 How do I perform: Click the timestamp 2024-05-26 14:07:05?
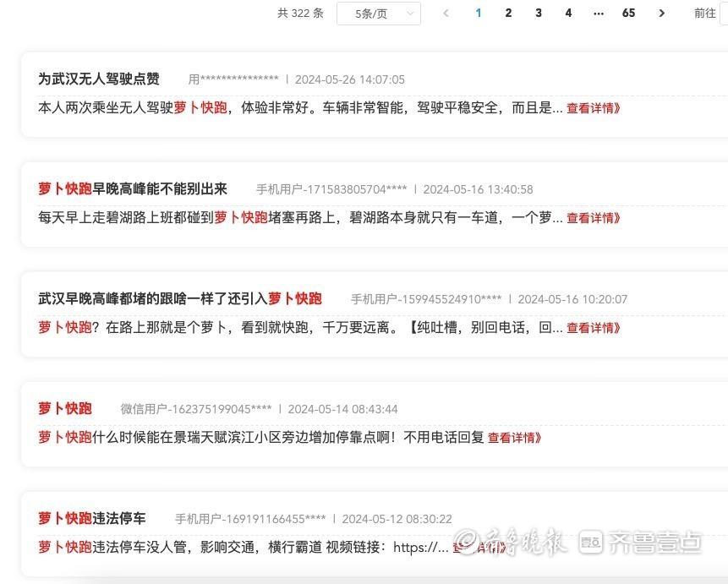(350, 79)
